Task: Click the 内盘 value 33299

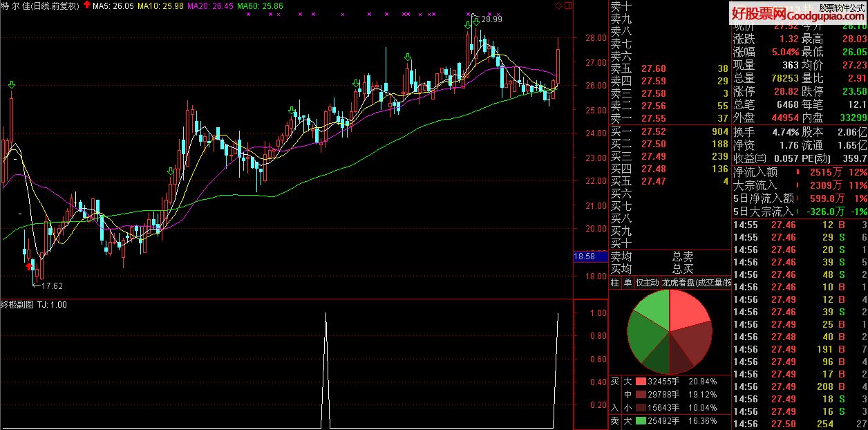Action: coord(853,118)
